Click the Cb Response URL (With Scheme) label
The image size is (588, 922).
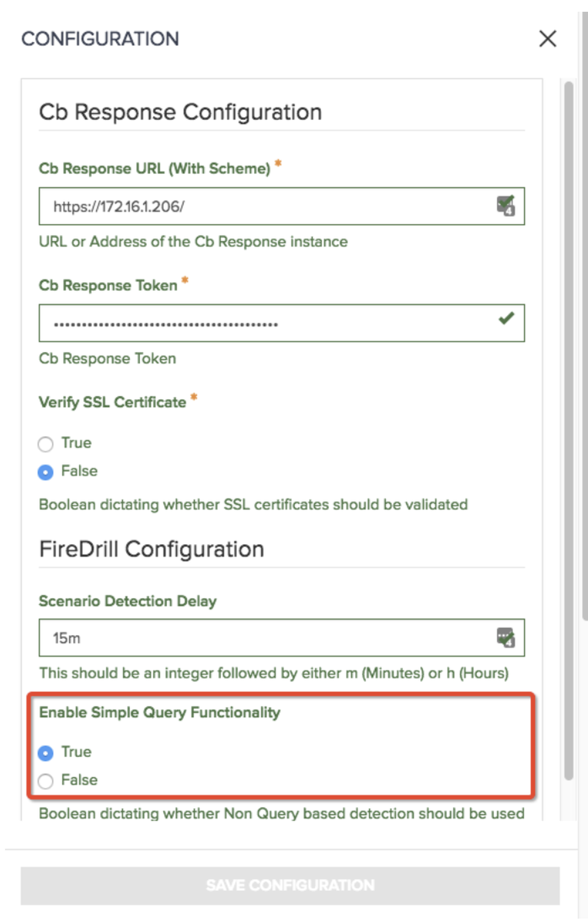point(154,168)
